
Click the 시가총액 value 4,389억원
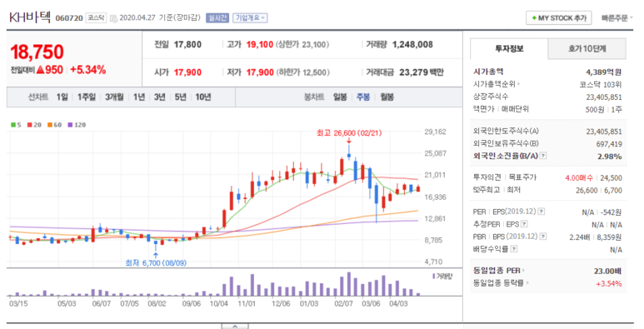click(603, 72)
